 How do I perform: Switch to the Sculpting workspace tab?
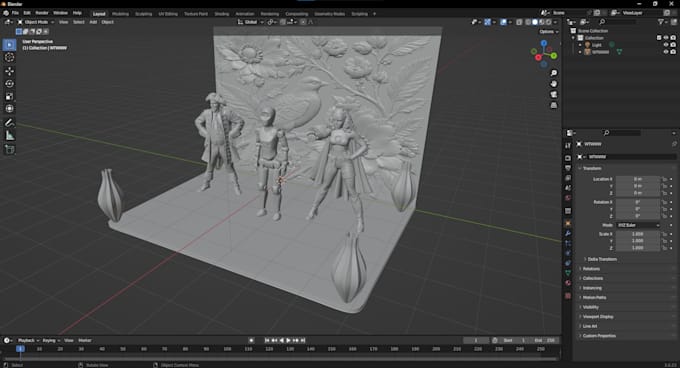(144, 14)
